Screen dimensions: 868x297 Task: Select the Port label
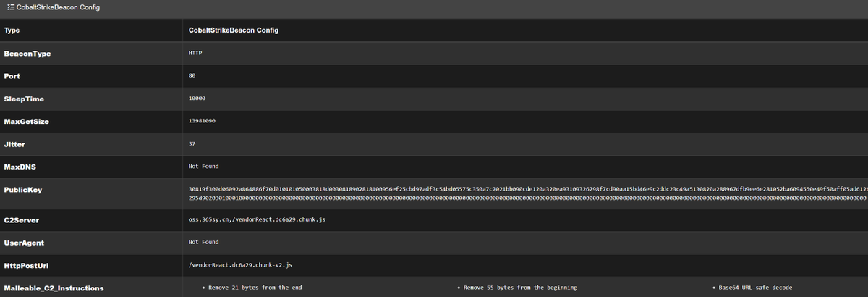tap(12, 76)
